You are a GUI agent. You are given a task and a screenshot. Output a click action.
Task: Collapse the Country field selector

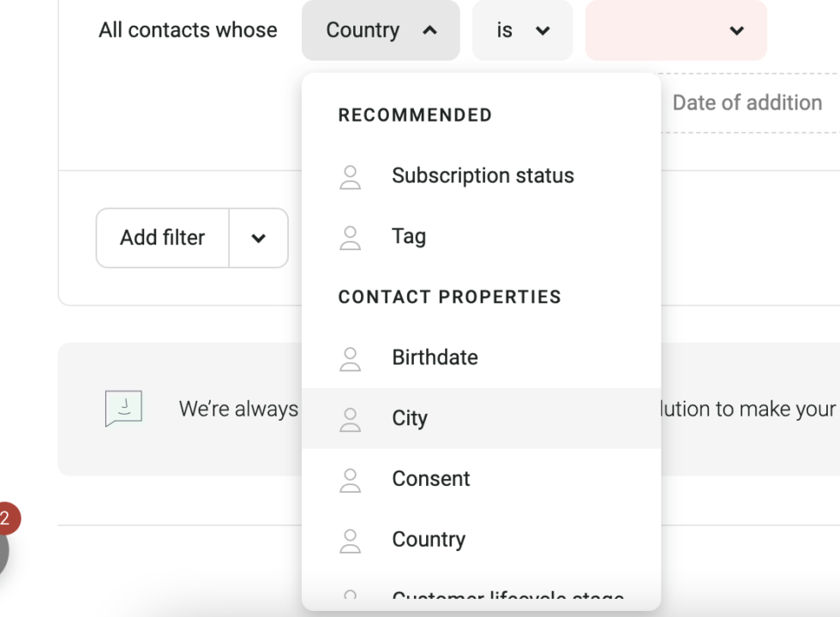click(381, 30)
